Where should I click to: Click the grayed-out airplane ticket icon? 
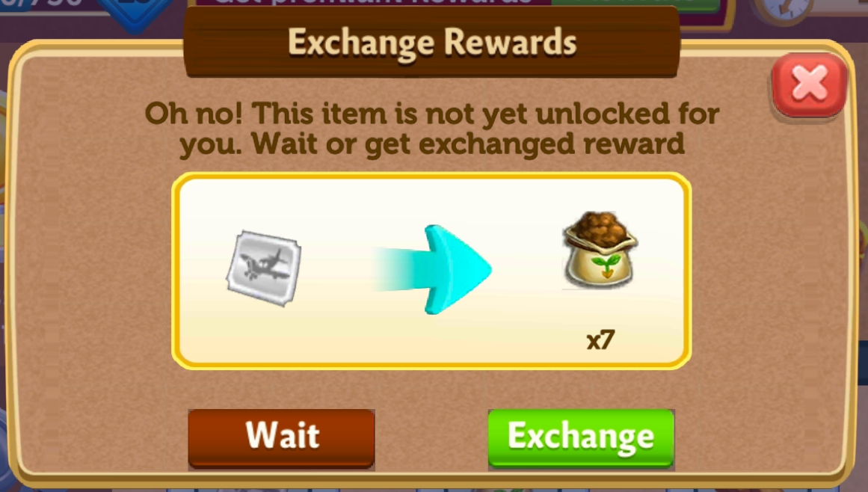tap(264, 268)
